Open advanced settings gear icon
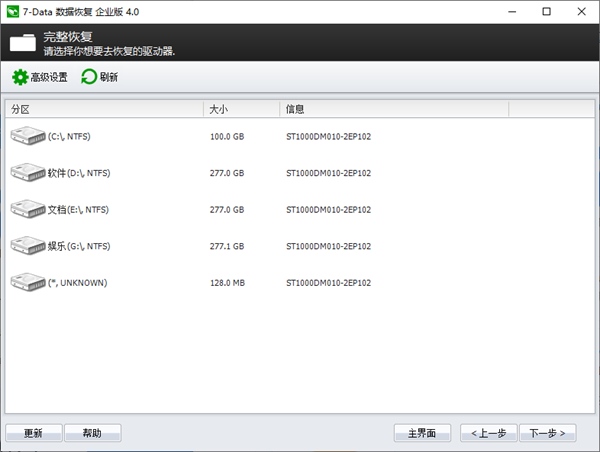The width and height of the screenshot is (600, 452). pos(20,77)
